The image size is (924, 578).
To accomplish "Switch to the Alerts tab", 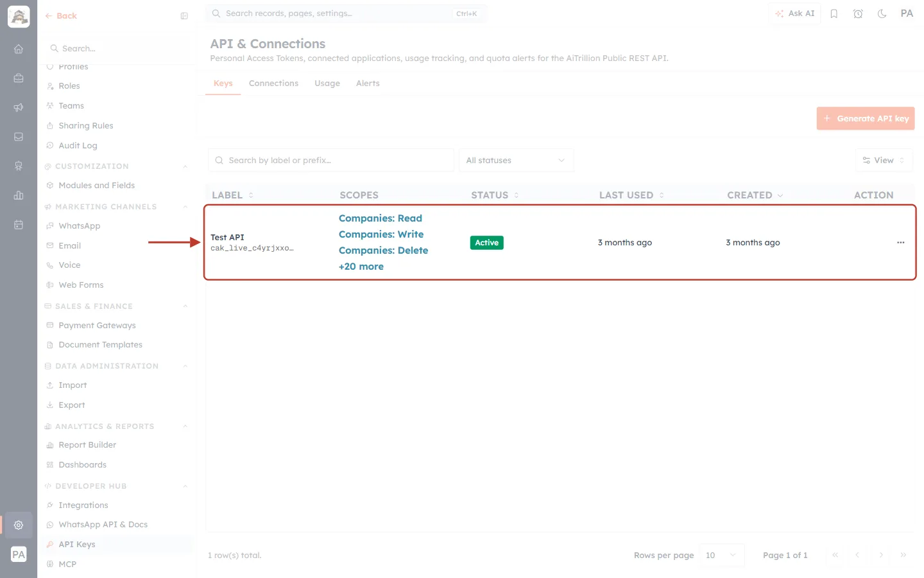I will click(368, 83).
